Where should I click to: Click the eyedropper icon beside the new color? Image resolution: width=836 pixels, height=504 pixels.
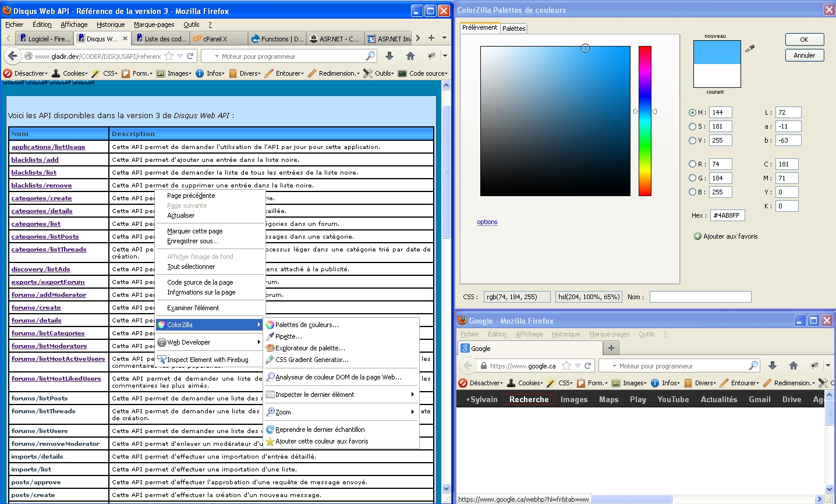tap(750, 49)
